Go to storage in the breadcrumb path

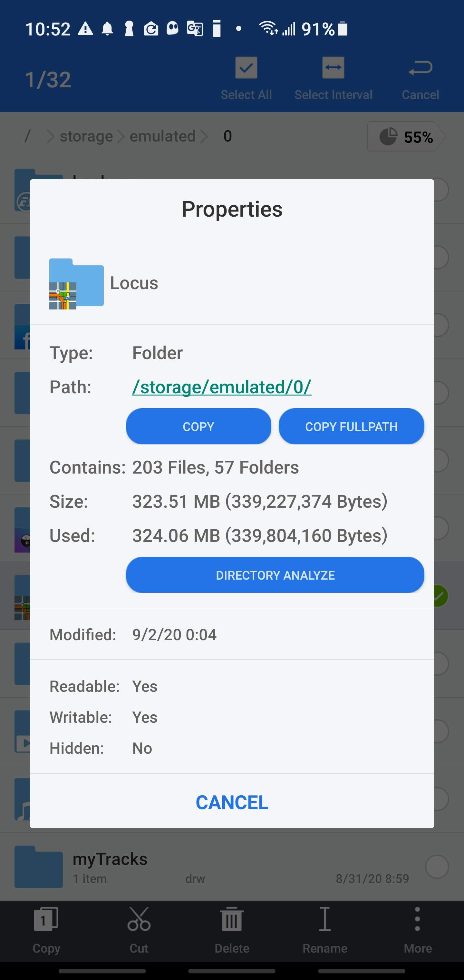[x=86, y=137]
